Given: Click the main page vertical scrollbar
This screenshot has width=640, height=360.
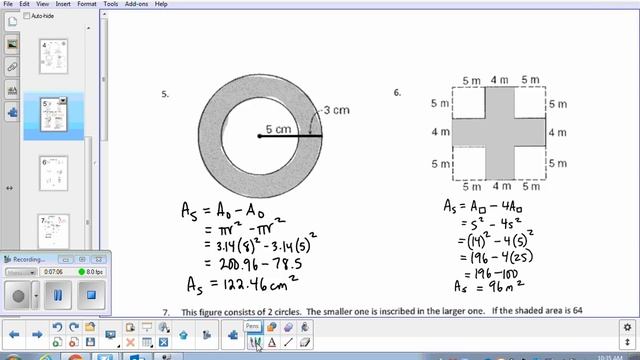Looking at the screenshot, I should click(x=104, y=80).
